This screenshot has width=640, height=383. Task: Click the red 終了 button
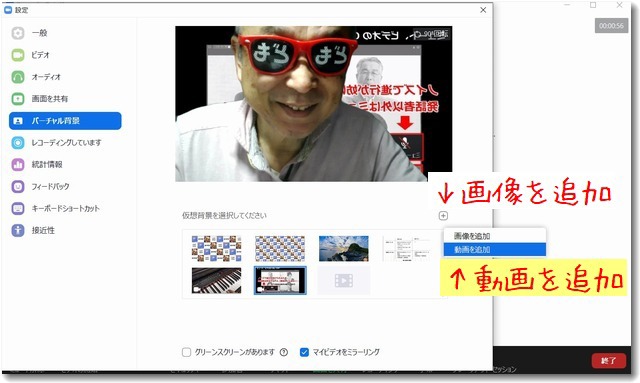609,361
